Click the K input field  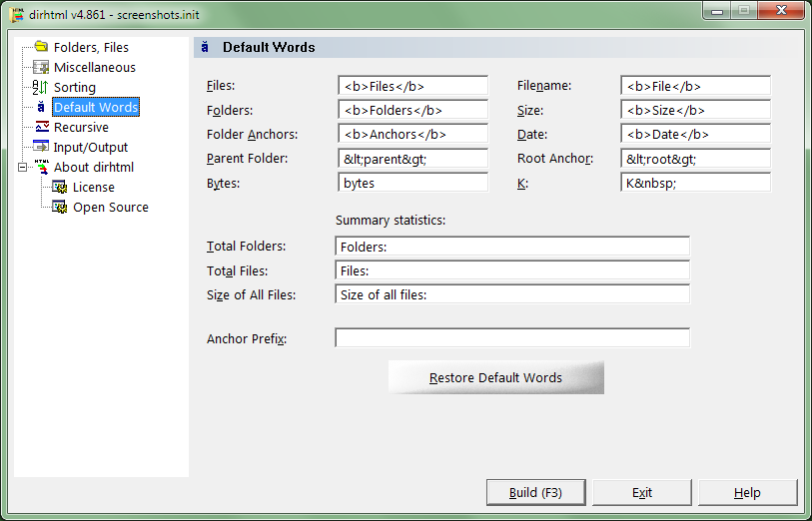(695, 183)
